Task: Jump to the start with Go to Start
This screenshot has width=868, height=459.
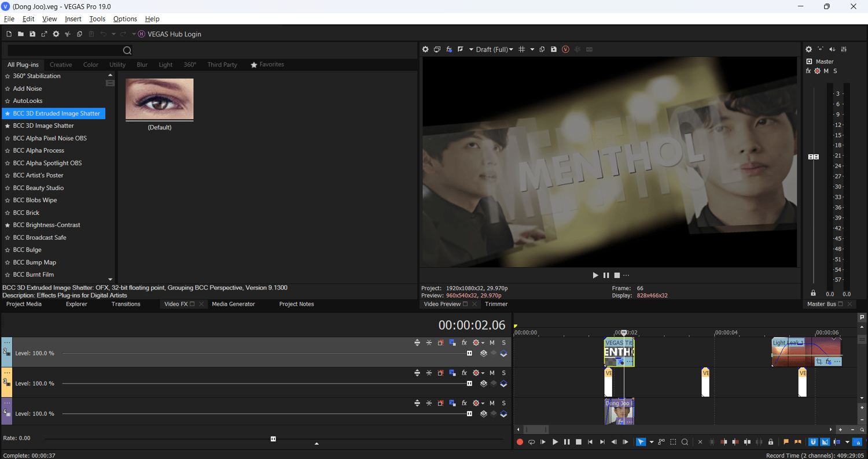Action: point(590,442)
